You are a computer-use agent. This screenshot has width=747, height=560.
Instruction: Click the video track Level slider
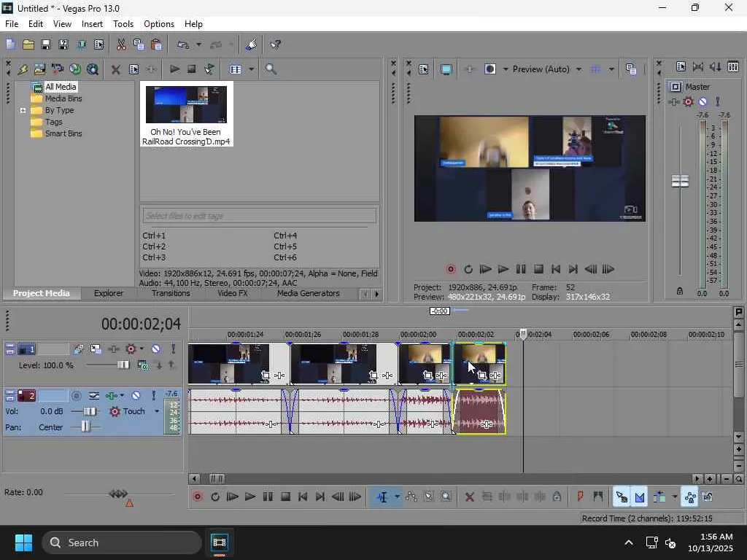[x=123, y=365]
